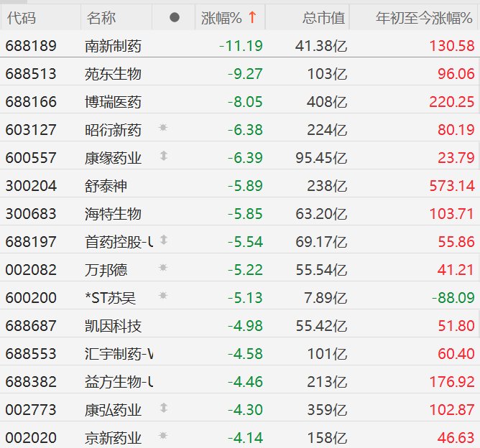
Task: Select stock code 688166
Action: 31,102
